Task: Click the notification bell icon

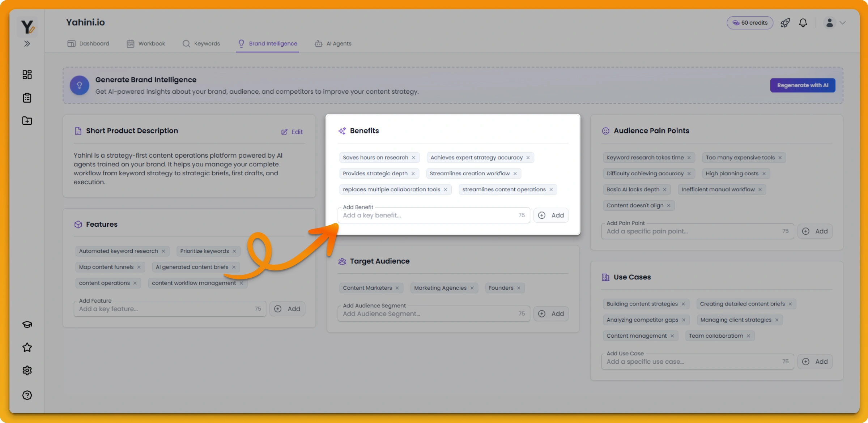Action: [x=803, y=23]
